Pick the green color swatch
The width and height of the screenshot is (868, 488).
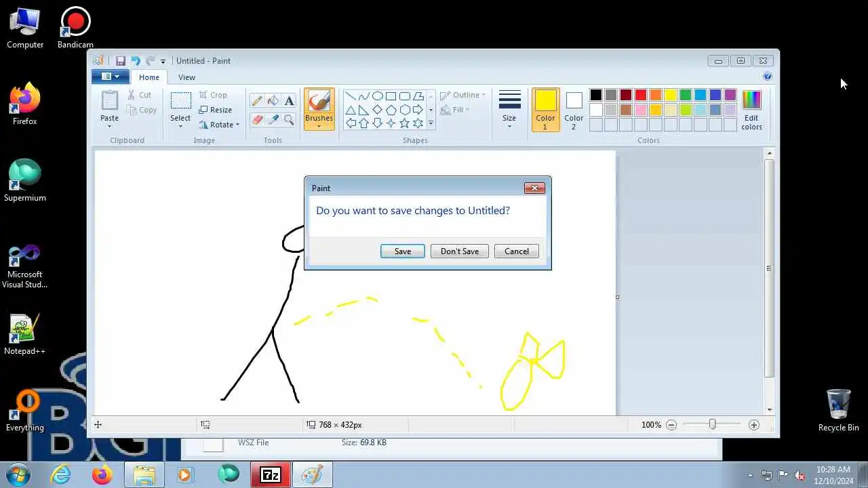click(685, 95)
